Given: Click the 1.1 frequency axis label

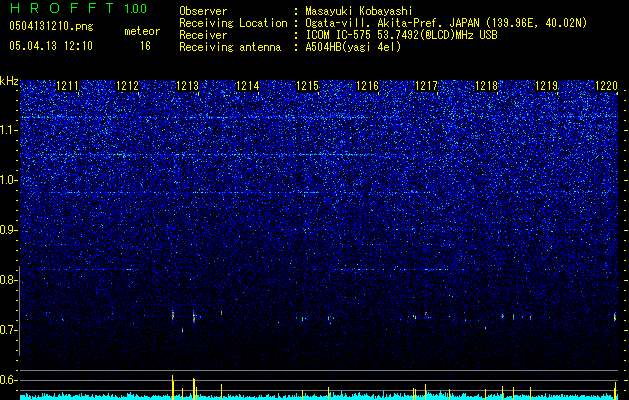Looking at the screenshot, I should (9, 130).
